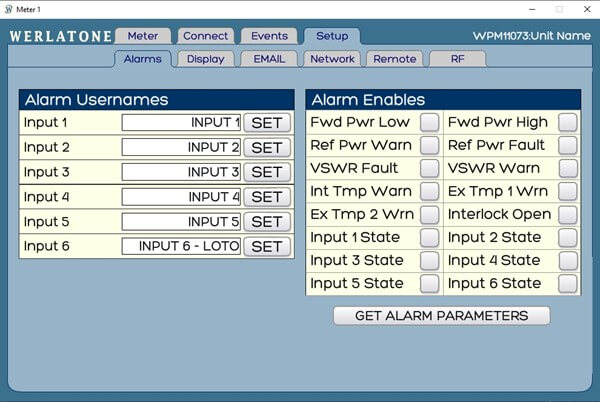The image size is (600, 402).
Task: Check the Input 6 State box
Action: click(567, 283)
